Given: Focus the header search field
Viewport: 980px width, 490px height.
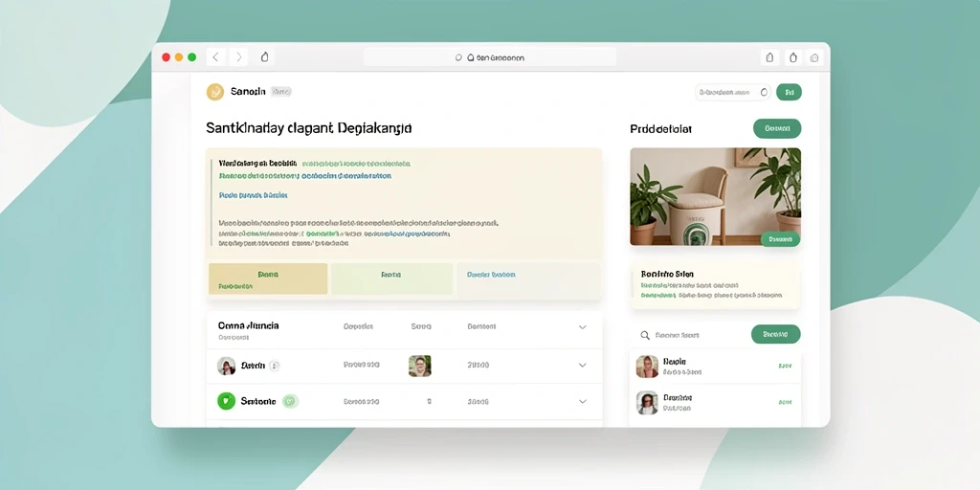Looking at the screenshot, I should tap(733, 93).
